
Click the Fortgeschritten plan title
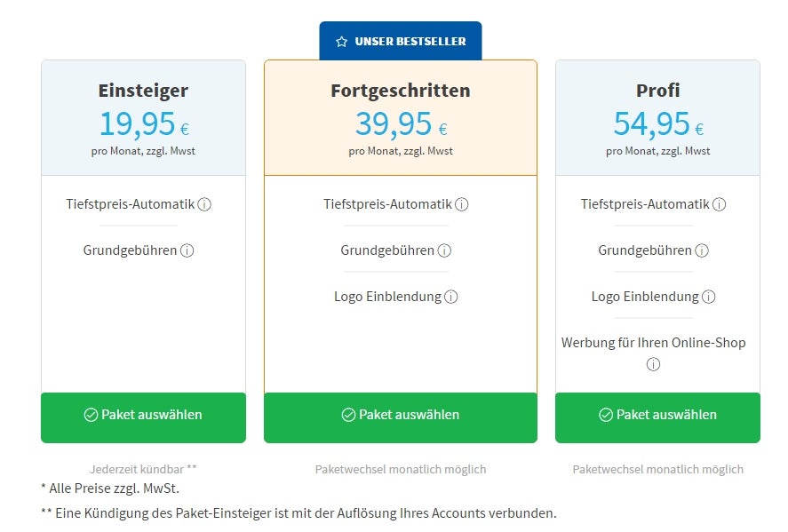point(401,91)
